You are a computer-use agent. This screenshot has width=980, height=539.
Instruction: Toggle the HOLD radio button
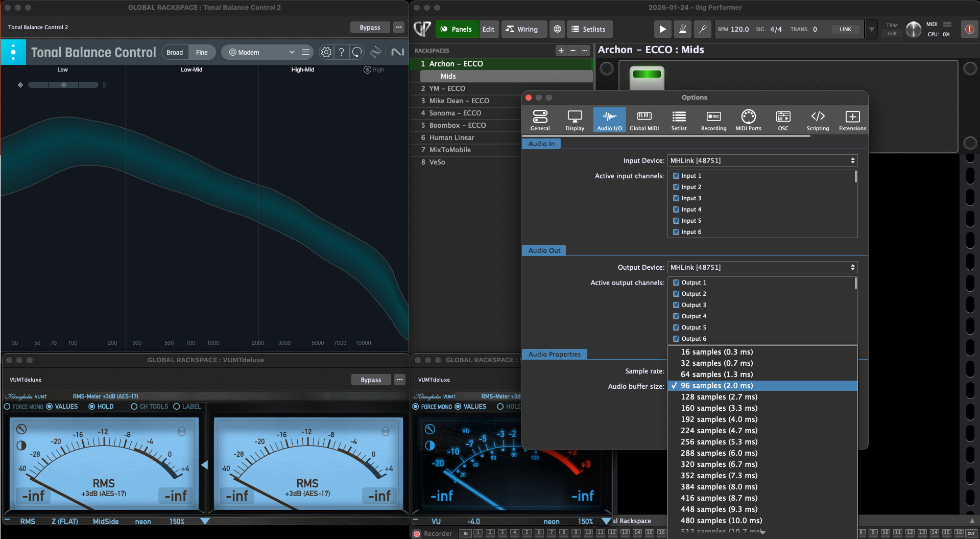[x=92, y=407]
